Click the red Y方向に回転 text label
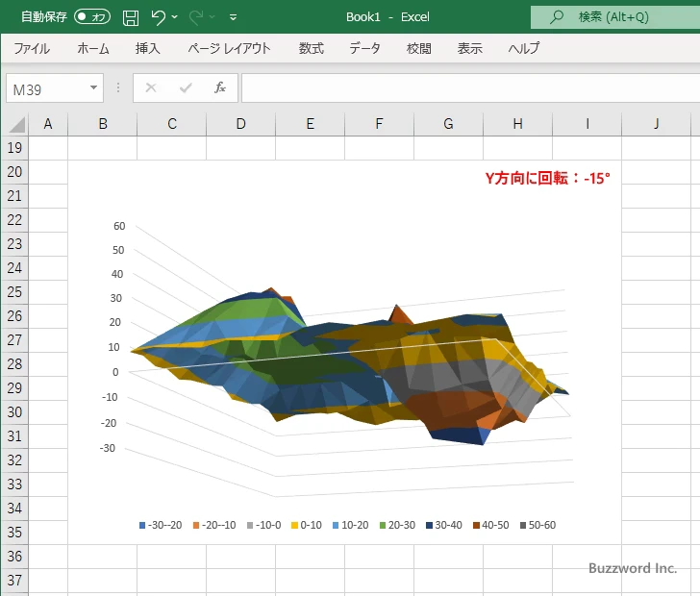This screenshot has height=596, width=700. point(547,178)
